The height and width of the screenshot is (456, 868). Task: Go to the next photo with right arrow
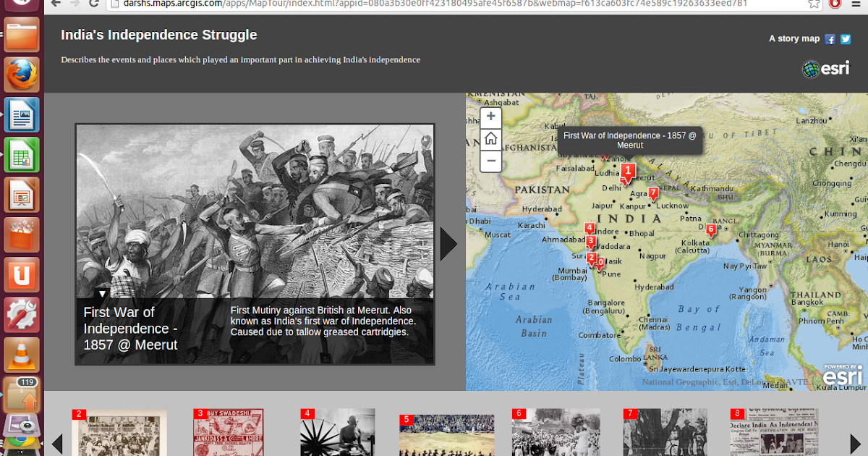[x=448, y=244]
